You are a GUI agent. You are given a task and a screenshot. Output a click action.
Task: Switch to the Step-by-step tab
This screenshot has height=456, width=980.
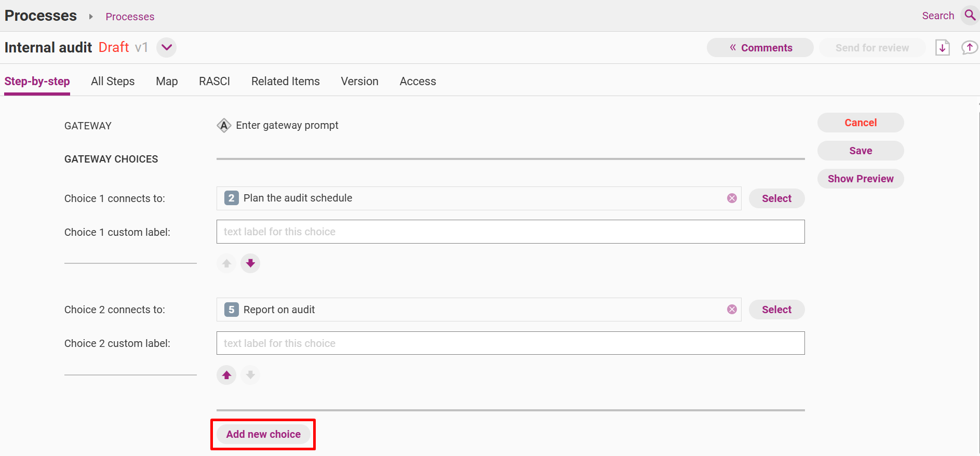click(37, 81)
